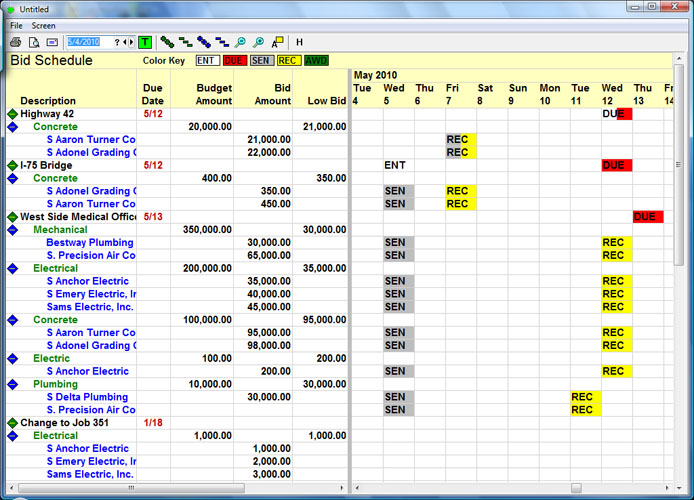Click the H toolbar button
The image size is (694, 500).
tap(299, 42)
